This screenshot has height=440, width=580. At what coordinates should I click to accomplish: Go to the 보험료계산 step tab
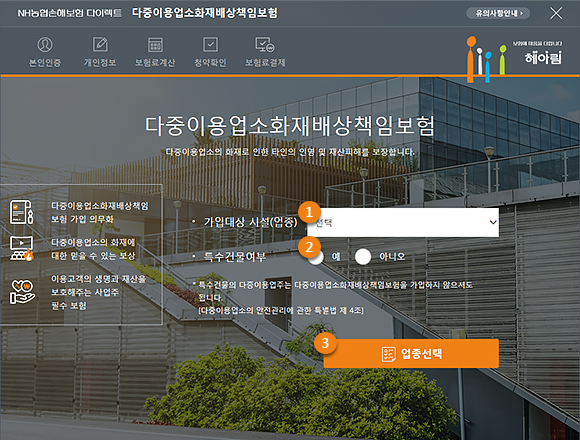[x=155, y=62]
